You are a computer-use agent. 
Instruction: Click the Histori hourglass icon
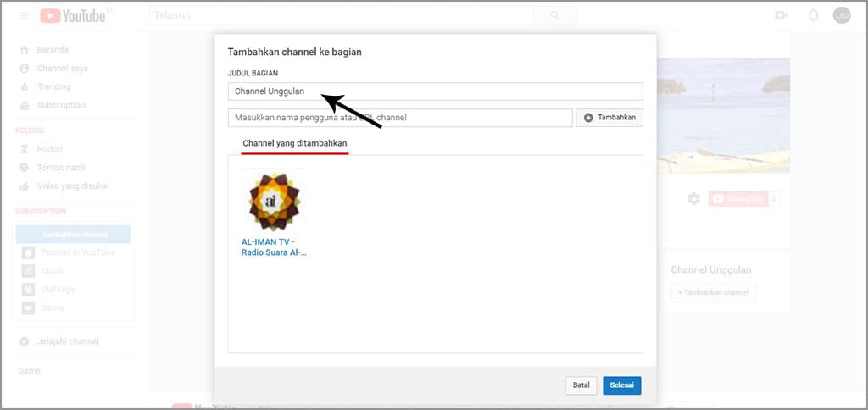pos(25,149)
